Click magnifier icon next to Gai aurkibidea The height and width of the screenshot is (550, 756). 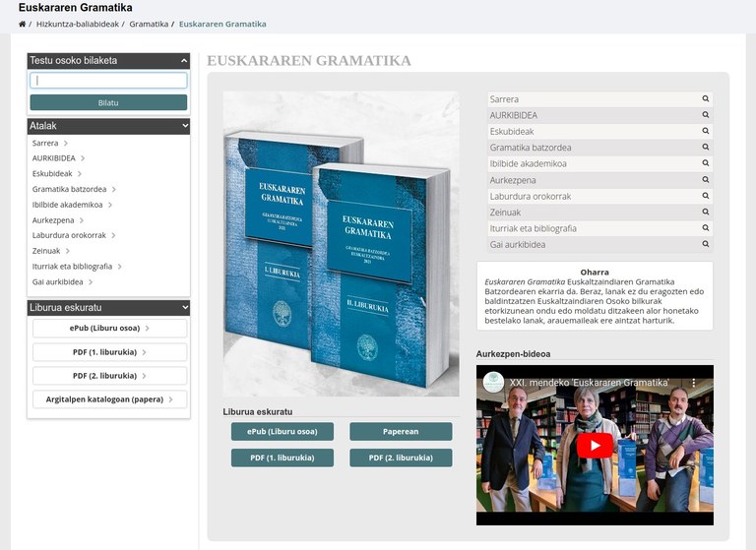click(705, 244)
